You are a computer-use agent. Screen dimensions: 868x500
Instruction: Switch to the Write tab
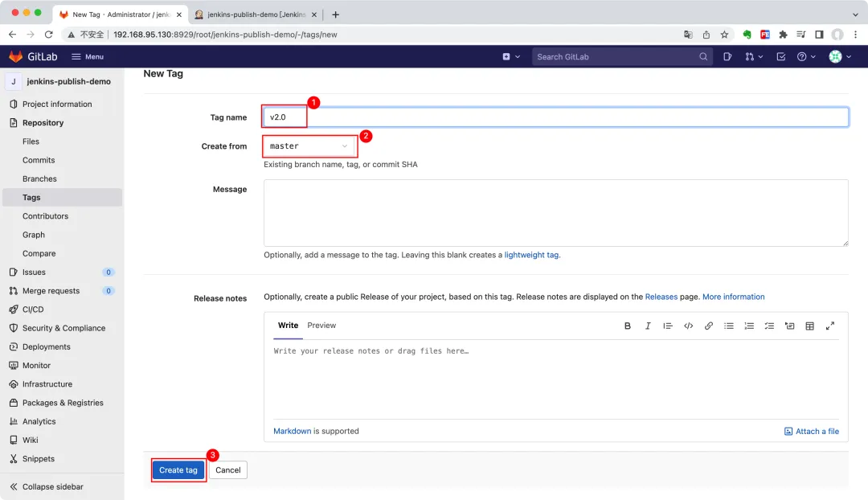[x=288, y=326]
